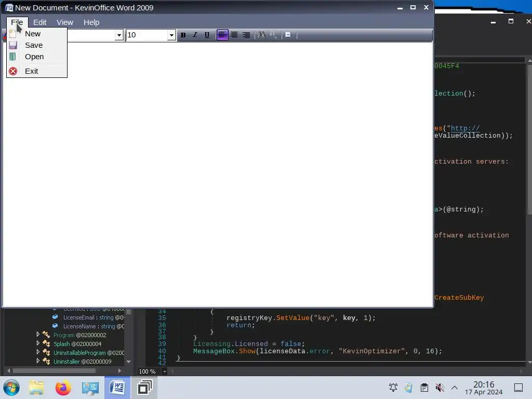Click the binoculars Find icon
This screenshot has width=532, height=399.
pos(262,35)
